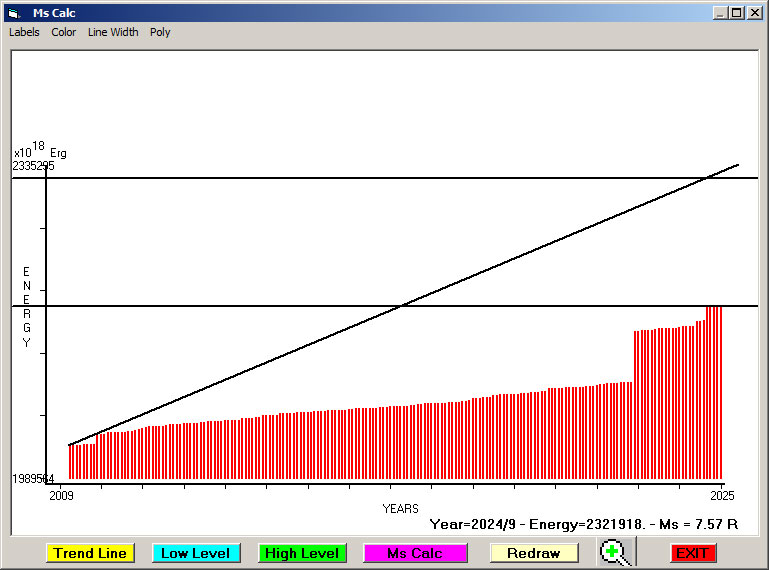Click the red EXIT button
Screen dimensions: 769x570
[x=692, y=553]
